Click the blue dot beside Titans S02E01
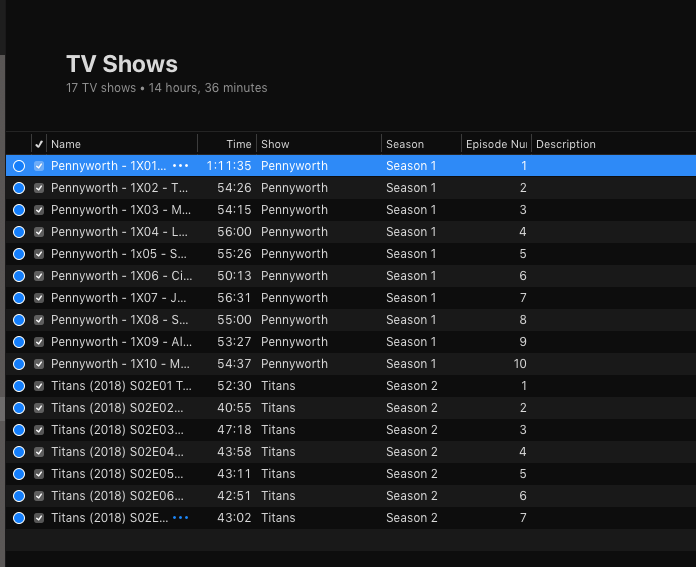The width and height of the screenshot is (696, 567). [x=19, y=386]
